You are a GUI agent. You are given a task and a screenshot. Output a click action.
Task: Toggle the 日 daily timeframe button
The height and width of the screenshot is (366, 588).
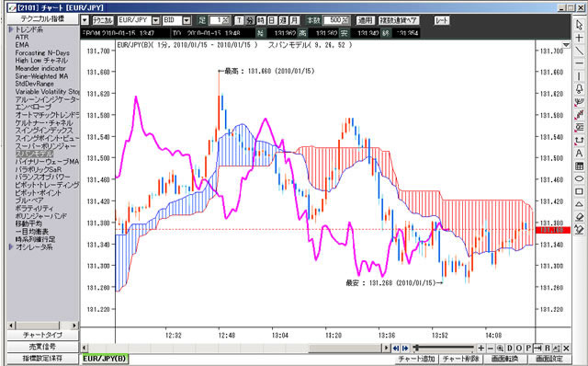tap(272, 20)
